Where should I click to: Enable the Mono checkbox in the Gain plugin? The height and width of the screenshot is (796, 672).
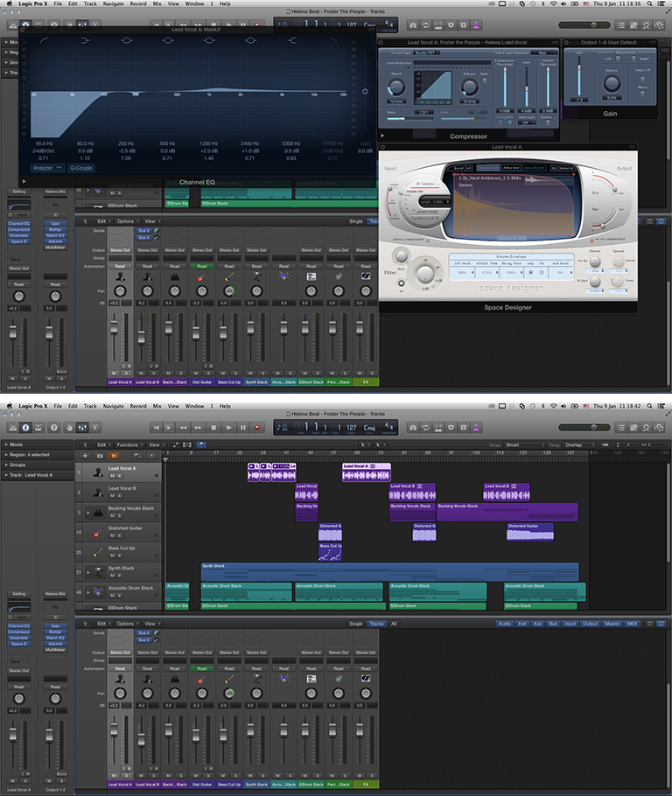[x=642, y=94]
